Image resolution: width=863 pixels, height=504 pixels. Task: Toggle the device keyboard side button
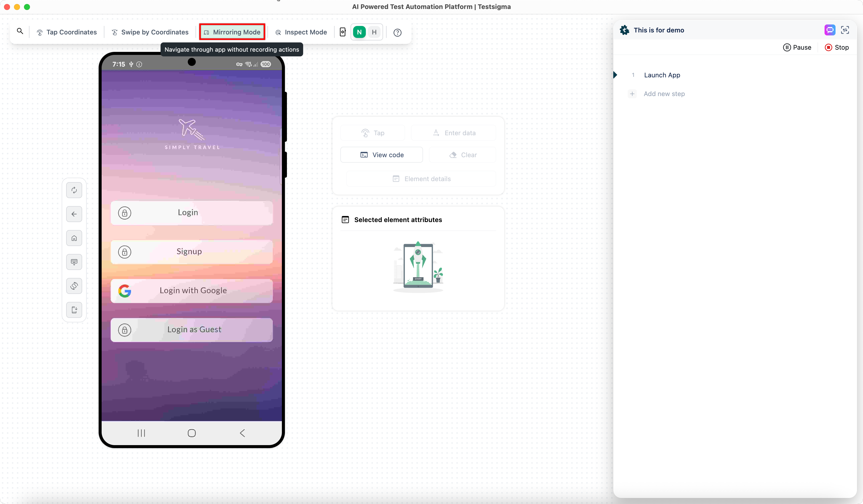(x=74, y=262)
